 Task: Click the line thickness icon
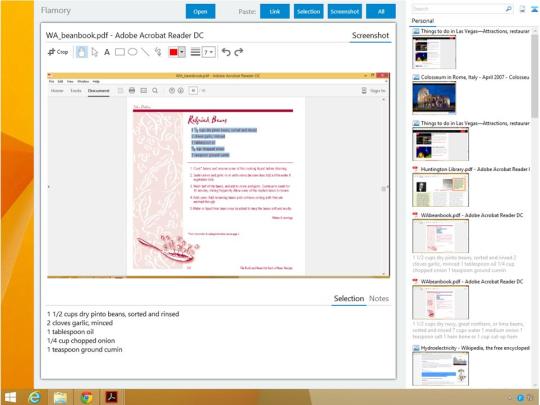click(195, 52)
